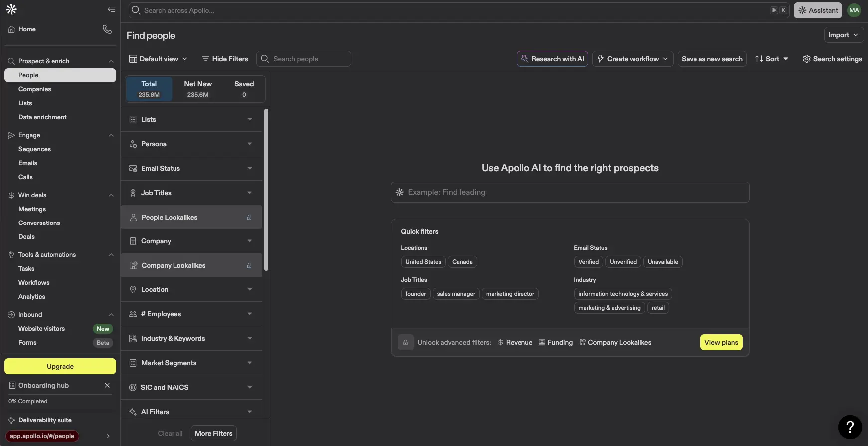Expand the AI Filters section

tap(191, 412)
